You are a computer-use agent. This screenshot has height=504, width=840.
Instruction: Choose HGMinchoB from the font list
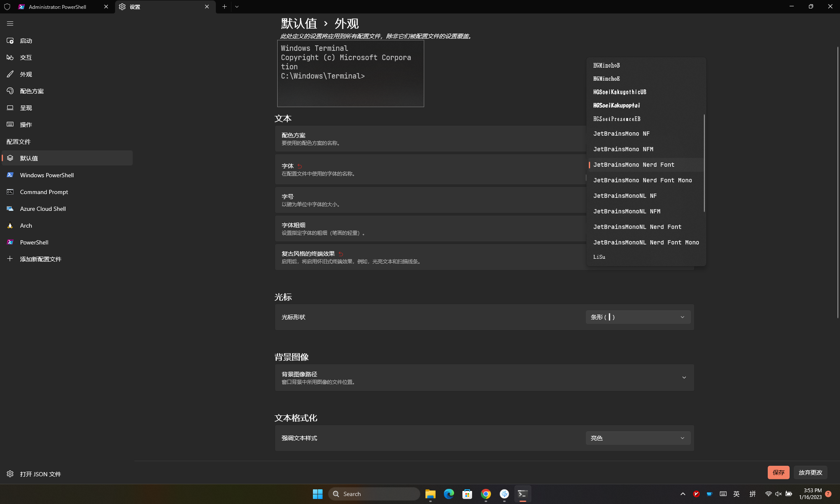646,66
